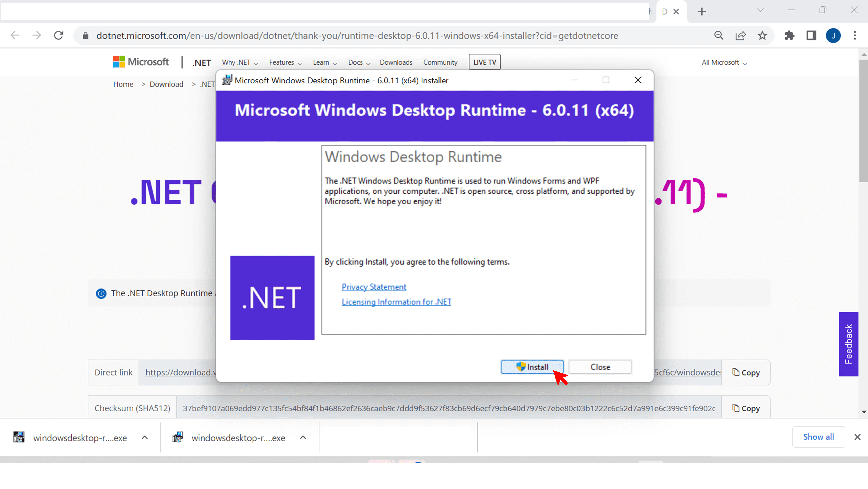Click the page vertical scrollbar
The height and width of the screenshot is (489, 868).
pyautogui.click(x=863, y=121)
